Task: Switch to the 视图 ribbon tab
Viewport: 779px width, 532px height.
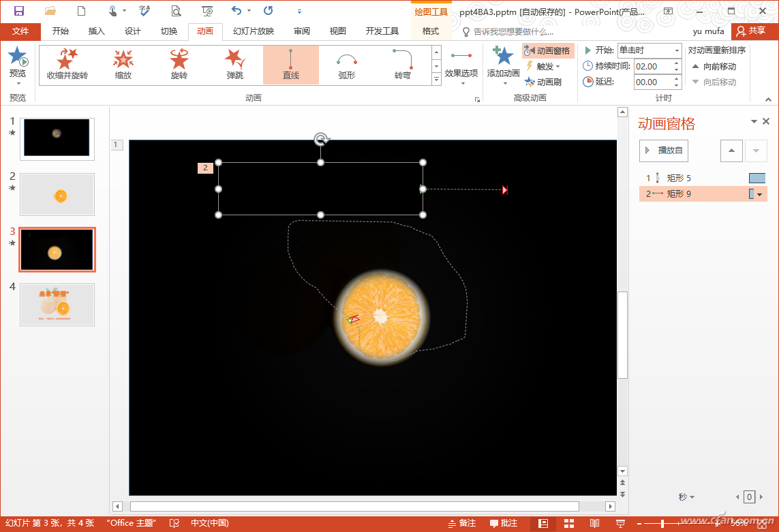Action: pyautogui.click(x=337, y=31)
